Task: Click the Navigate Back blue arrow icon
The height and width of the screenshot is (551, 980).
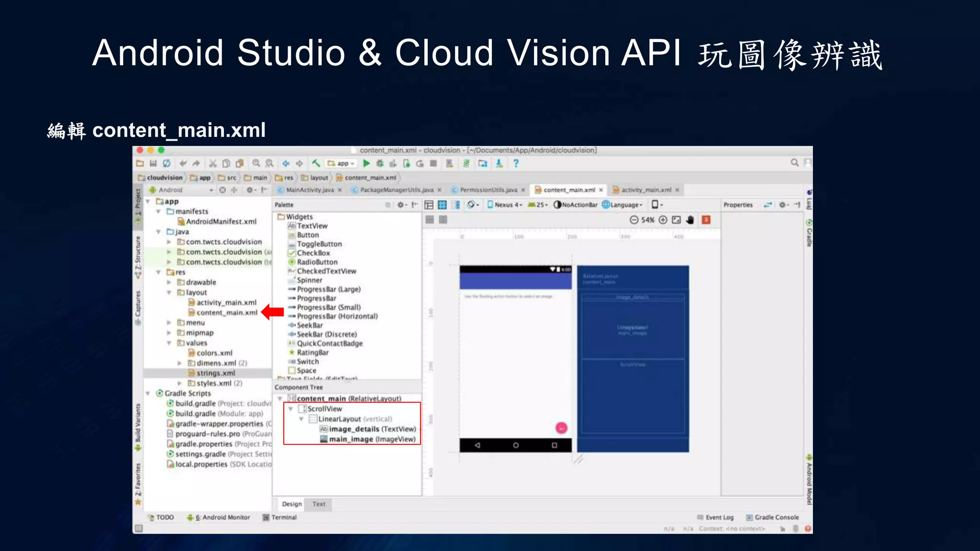Action: point(286,164)
